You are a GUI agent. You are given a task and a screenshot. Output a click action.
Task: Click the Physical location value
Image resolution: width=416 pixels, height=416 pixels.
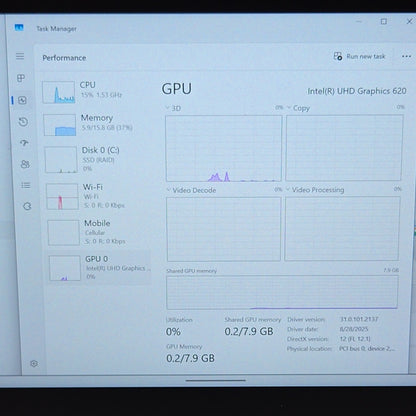click(x=367, y=348)
